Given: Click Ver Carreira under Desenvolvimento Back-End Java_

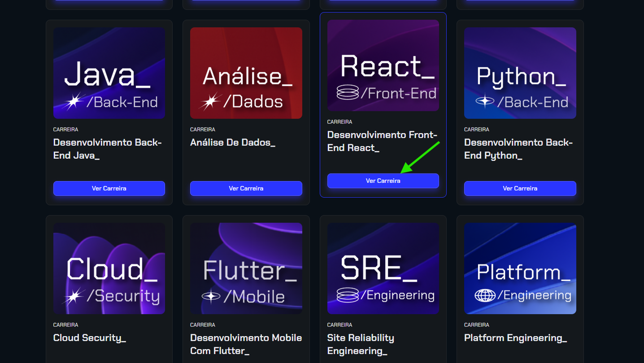Looking at the screenshot, I should (109, 188).
